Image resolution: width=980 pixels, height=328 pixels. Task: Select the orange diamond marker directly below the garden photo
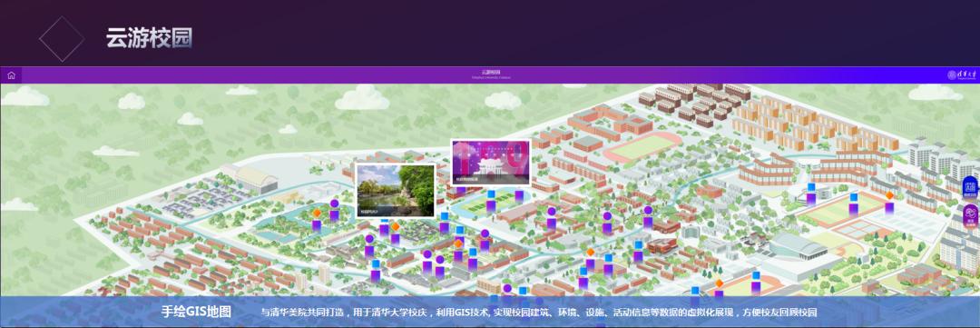click(x=395, y=226)
